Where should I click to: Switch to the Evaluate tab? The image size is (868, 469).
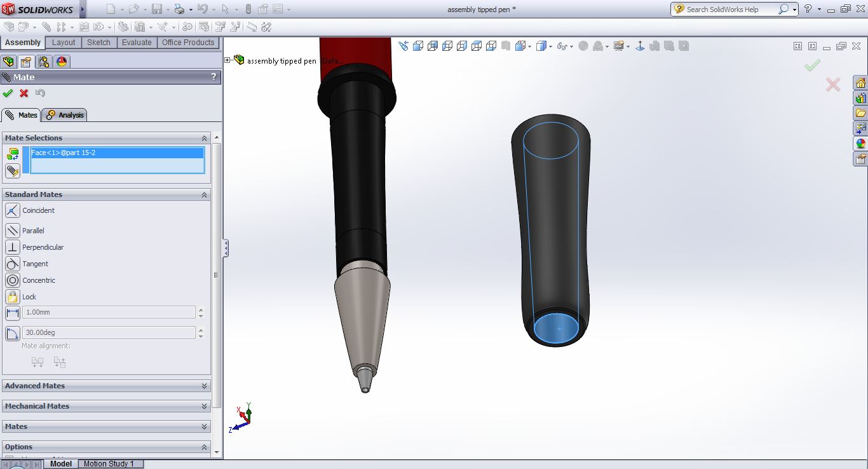[x=137, y=43]
